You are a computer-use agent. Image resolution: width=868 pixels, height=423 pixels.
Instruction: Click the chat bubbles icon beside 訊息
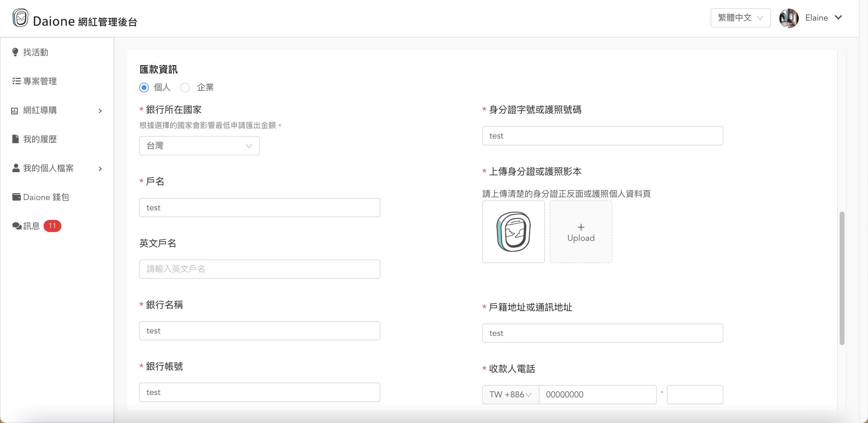click(x=17, y=226)
